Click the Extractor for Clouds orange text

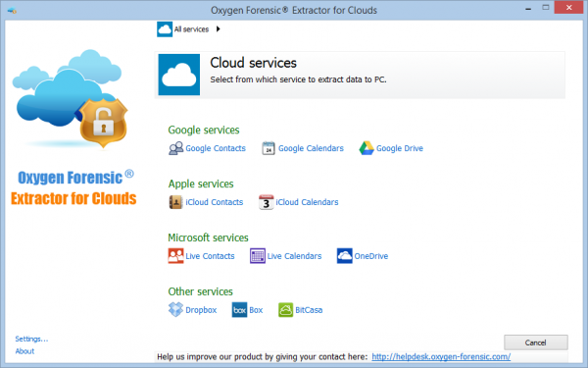point(73,198)
